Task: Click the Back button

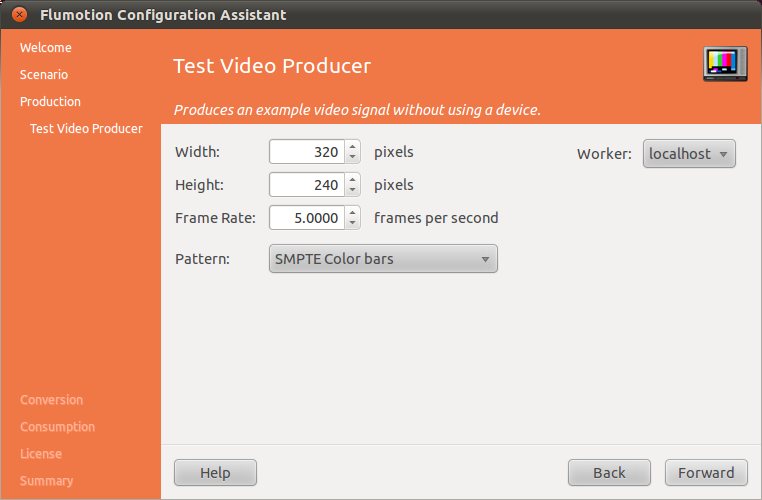Action: [x=609, y=473]
